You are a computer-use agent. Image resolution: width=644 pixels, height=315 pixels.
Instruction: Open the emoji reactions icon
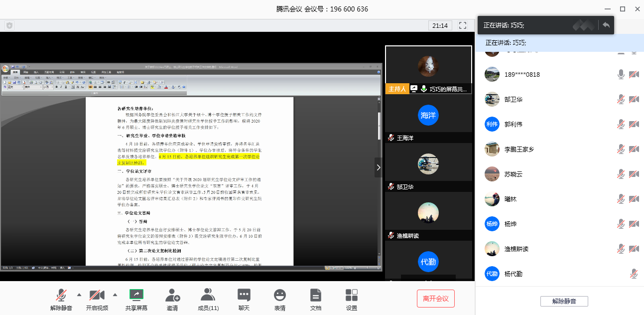click(280, 295)
